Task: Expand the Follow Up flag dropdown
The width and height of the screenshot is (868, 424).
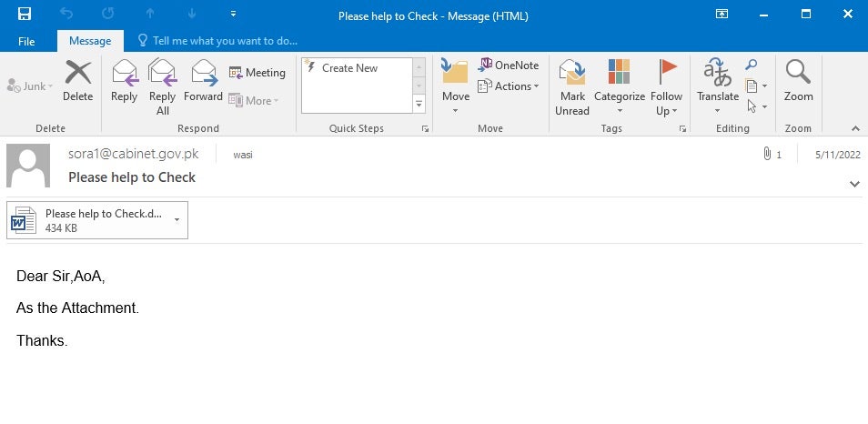Action: coord(667,111)
